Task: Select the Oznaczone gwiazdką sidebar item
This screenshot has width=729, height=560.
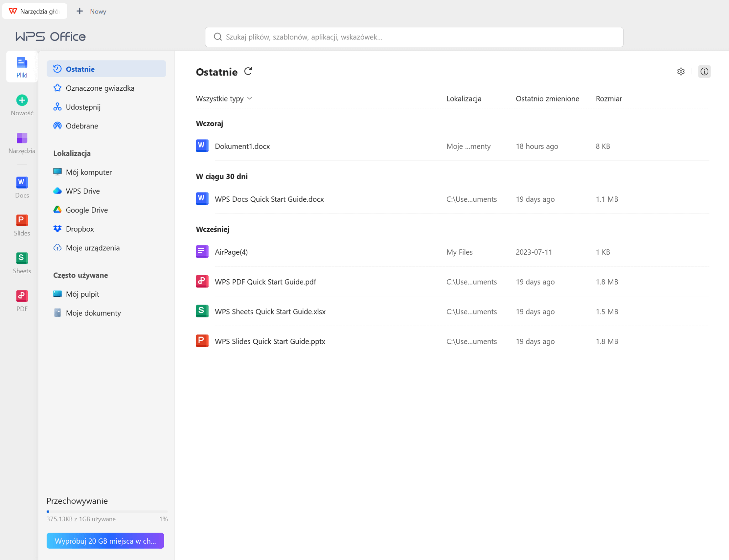Action: (100, 88)
